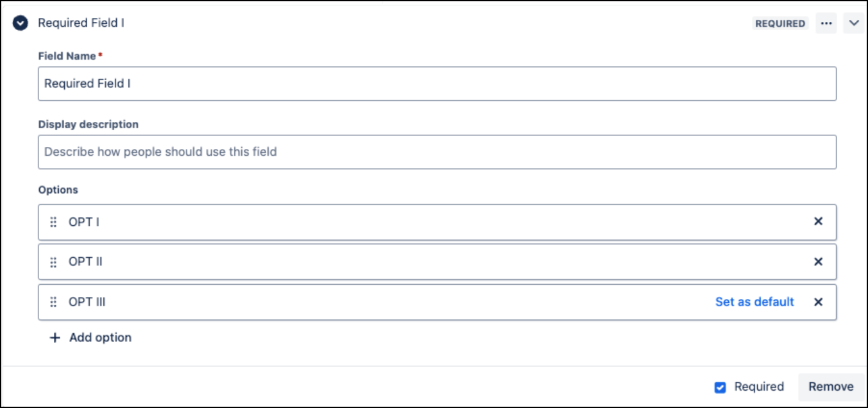Viewport: 868px width, 408px height.
Task: Open the three-dot more actions menu
Action: pos(826,23)
